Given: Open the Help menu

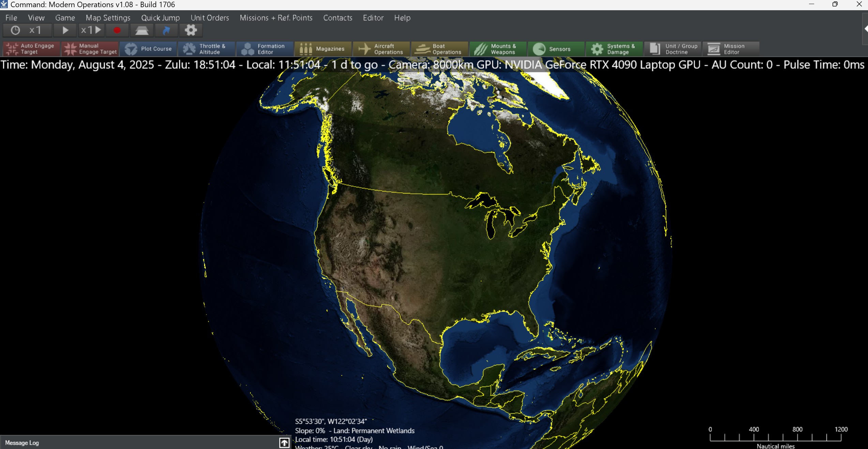Looking at the screenshot, I should [x=402, y=18].
